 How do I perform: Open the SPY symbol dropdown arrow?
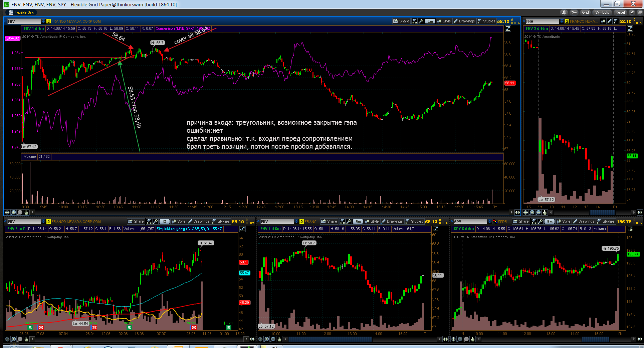(x=490, y=221)
